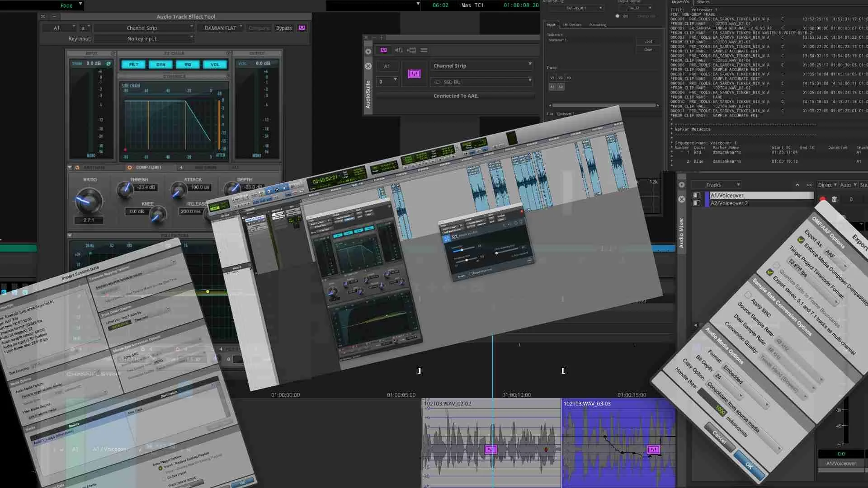868x488 pixels.
Task: Click AudioSuite panel close X icon
Action: pyautogui.click(x=368, y=66)
